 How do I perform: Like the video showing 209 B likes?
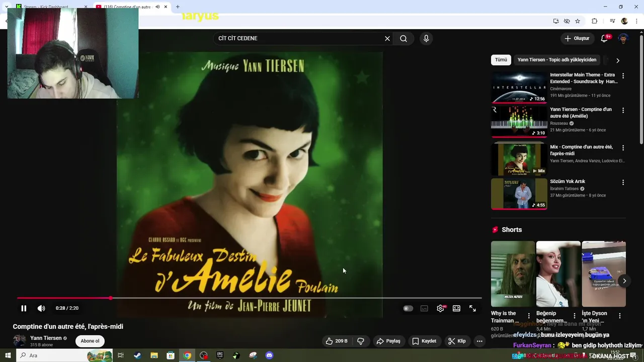337,341
